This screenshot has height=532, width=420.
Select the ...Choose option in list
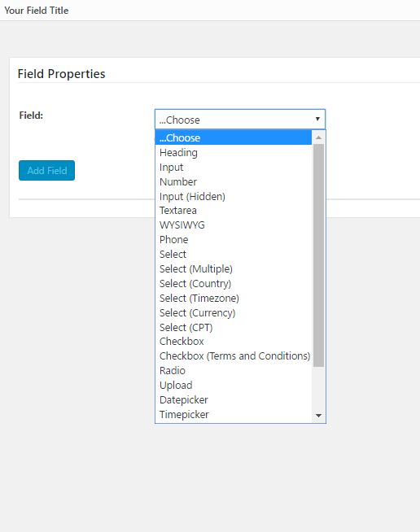tap(234, 137)
